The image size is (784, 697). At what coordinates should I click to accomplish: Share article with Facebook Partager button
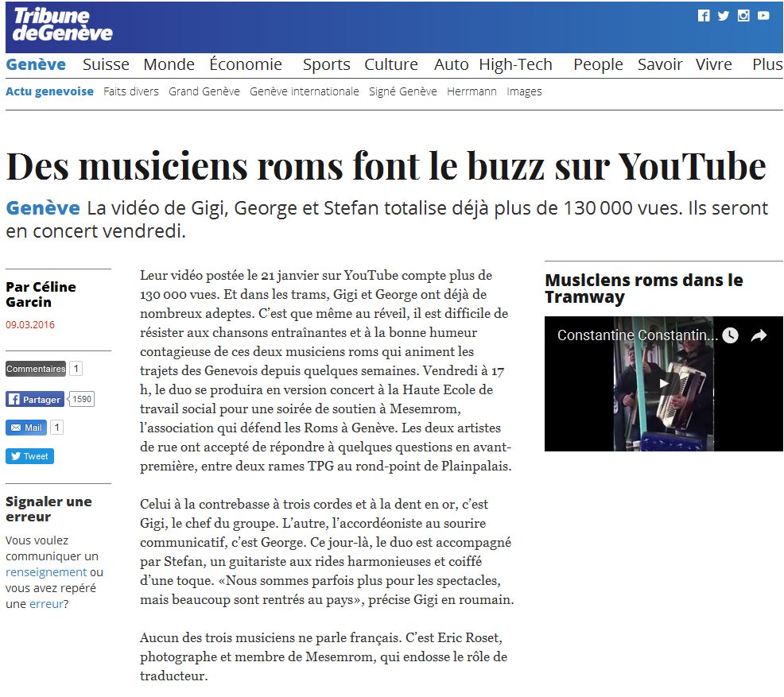click(35, 400)
